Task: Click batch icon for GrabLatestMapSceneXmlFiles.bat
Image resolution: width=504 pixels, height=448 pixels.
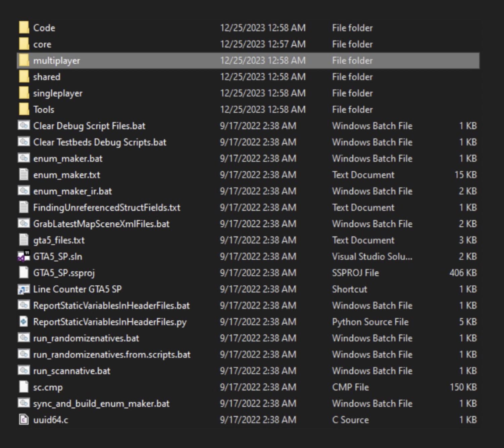Action: click(24, 223)
